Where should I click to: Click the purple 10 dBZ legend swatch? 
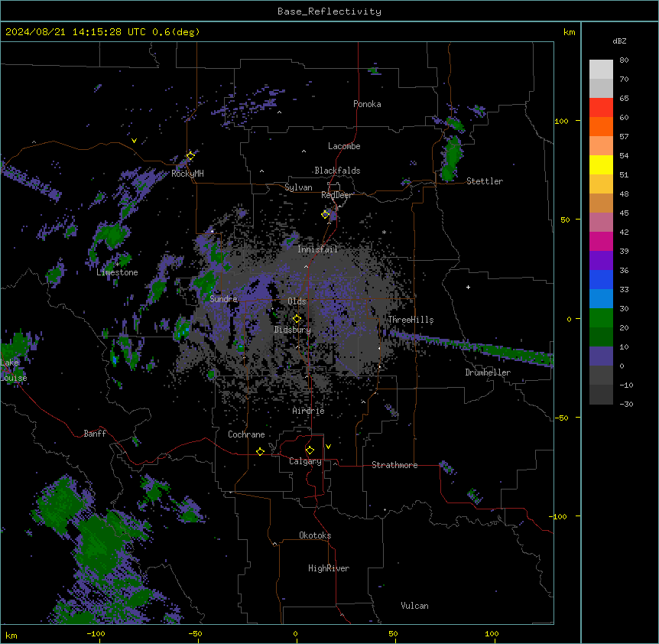(x=601, y=356)
